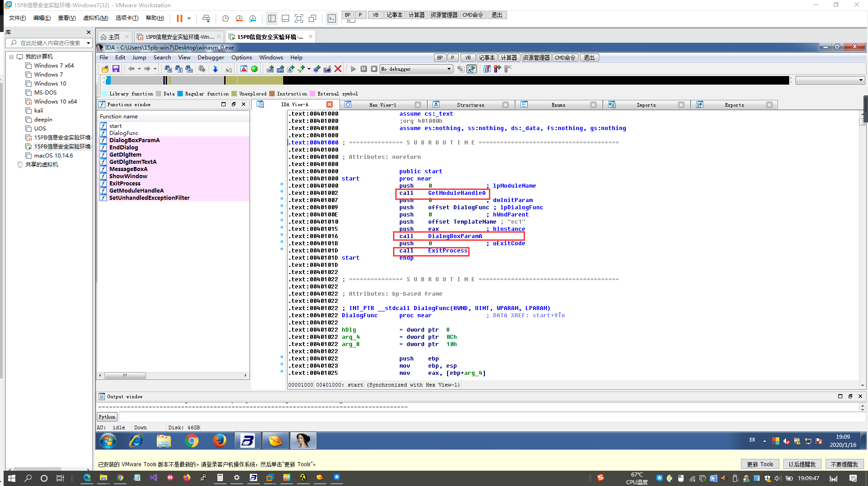The width and height of the screenshot is (868, 486).
Task: Click the VMware pause virtual machine icon
Action: tap(179, 18)
